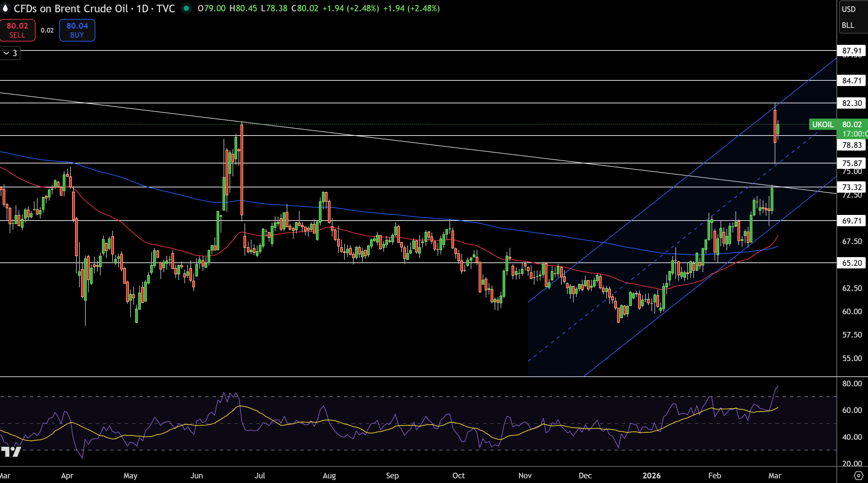
Task: Open the BLL unit selector
Action: (x=848, y=25)
